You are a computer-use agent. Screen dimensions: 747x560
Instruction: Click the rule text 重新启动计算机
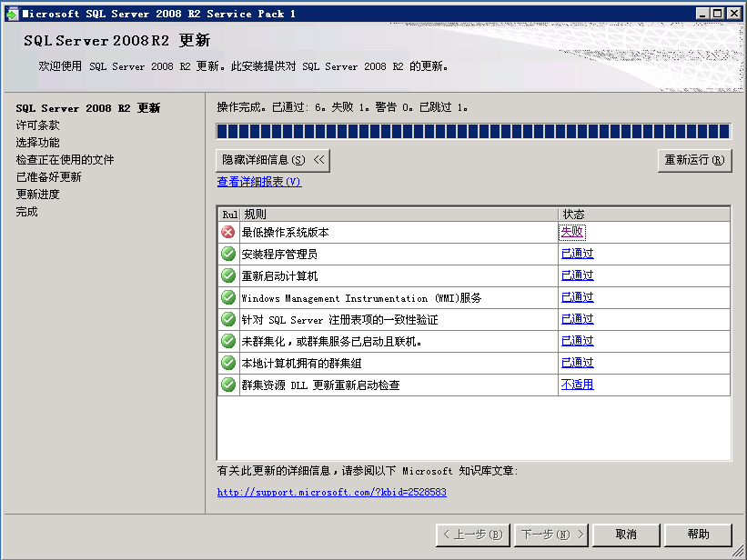click(279, 276)
